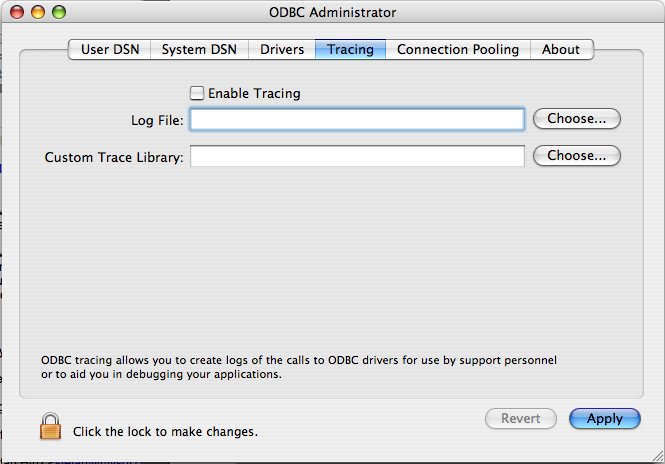Click the lock icon to allow changes
Viewport: 665px width, 464px height.
pos(50,428)
